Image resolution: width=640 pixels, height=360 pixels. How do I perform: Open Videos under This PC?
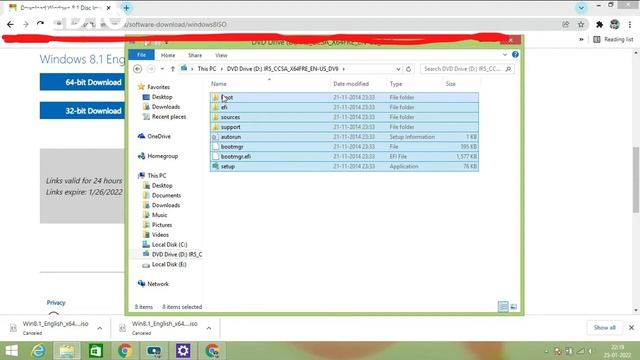156,235
